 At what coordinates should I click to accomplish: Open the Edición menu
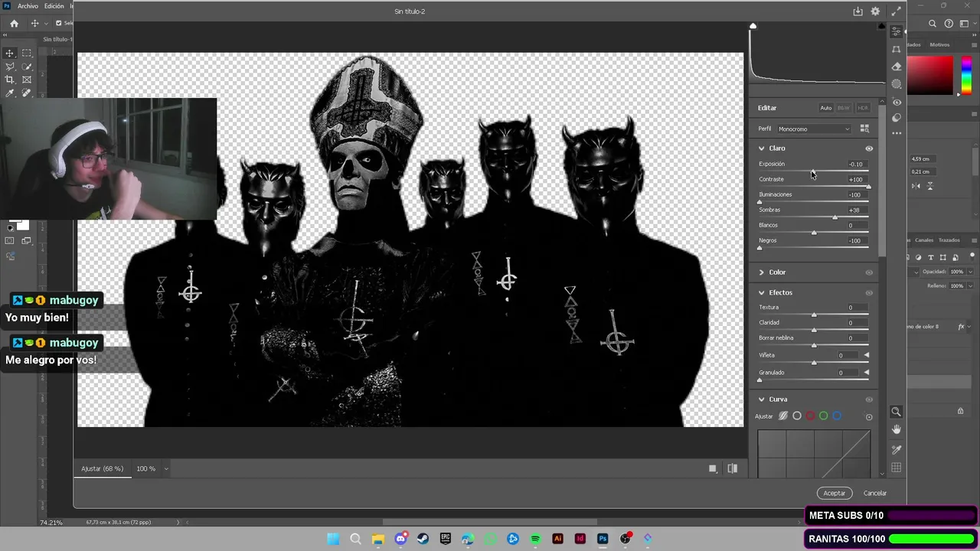point(54,6)
